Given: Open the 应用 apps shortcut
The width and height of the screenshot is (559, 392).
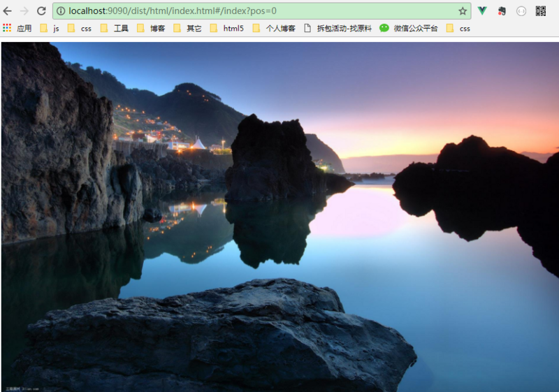Looking at the screenshot, I should [17, 28].
